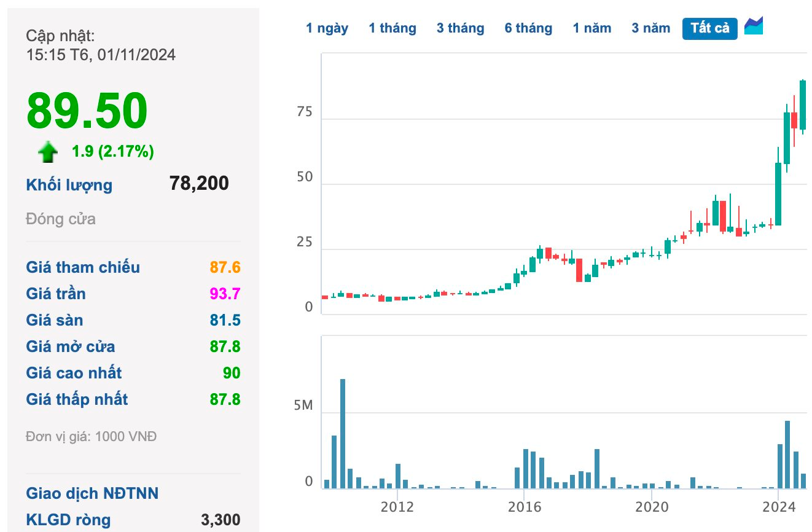812x532 pixels.
Task: Click the 2012 x-axis label
Action: point(397,507)
